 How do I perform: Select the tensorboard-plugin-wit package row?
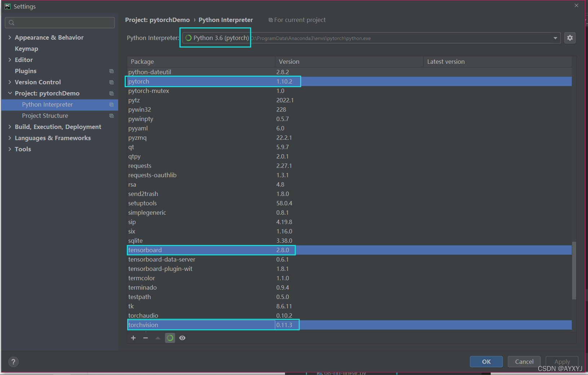point(349,269)
